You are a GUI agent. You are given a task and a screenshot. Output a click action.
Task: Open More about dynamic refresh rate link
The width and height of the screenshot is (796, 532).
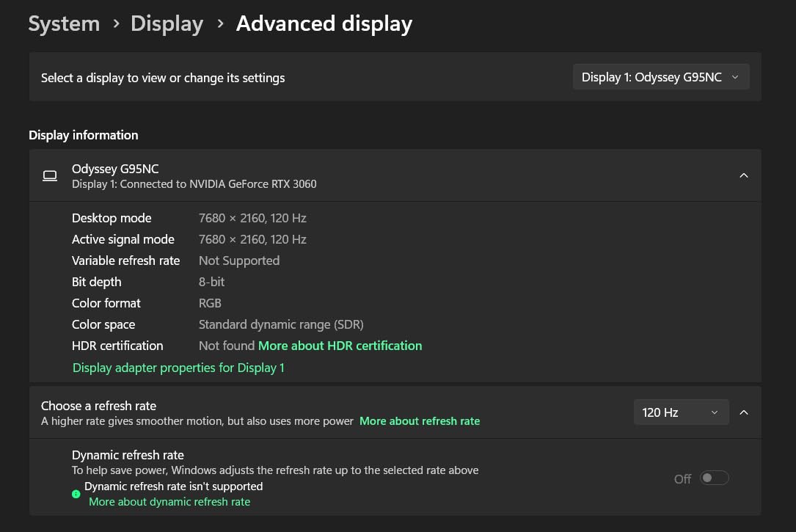click(x=169, y=502)
